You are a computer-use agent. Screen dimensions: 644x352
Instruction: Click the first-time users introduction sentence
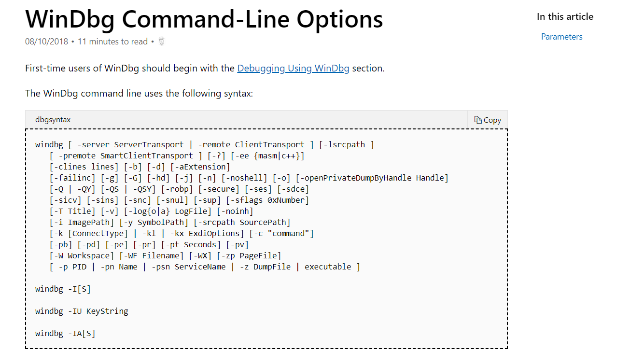coord(205,68)
